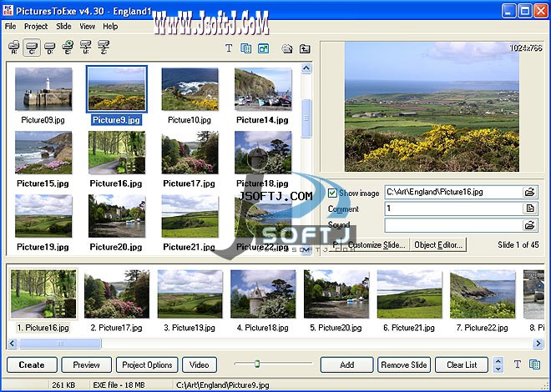This screenshot has height=392, width=551.
Task: Open the Slide menu
Action: [x=63, y=27]
